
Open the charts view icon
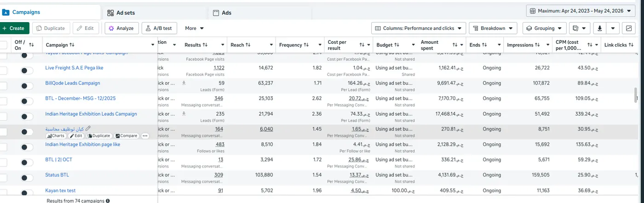pos(629,28)
